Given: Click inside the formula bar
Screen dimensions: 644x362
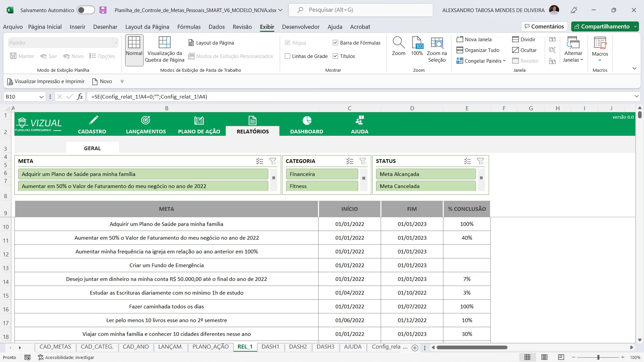Looking at the screenshot, I should coord(235,97).
